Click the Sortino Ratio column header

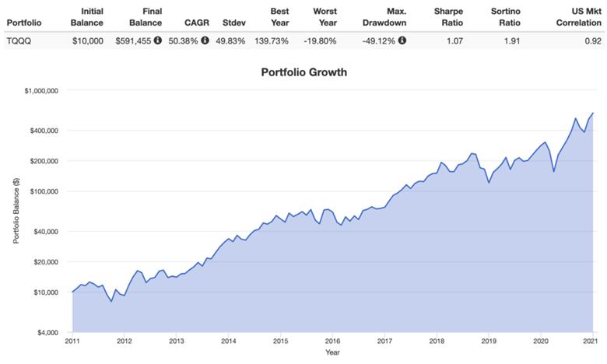point(506,17)
